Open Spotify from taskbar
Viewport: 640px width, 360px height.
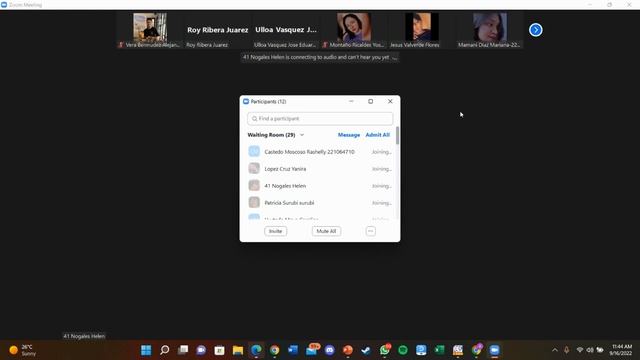[403, 350]
